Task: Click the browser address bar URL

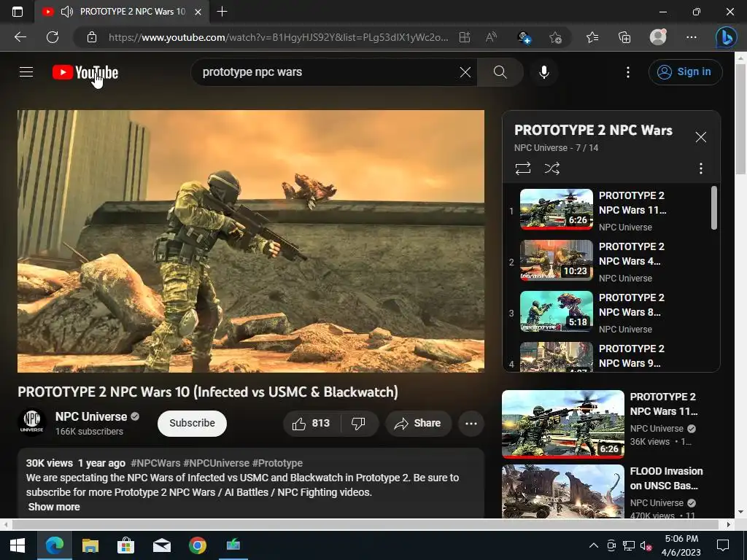Action: point(278,37)
